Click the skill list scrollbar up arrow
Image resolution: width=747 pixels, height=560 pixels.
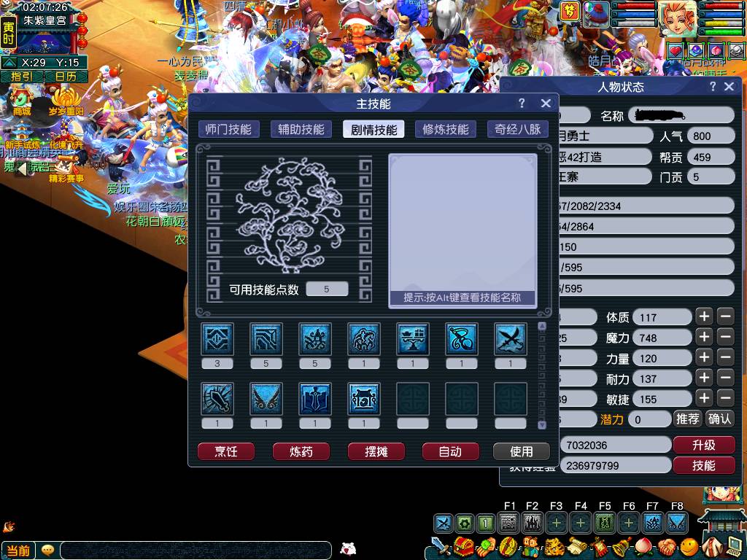[x=542, y=326]
